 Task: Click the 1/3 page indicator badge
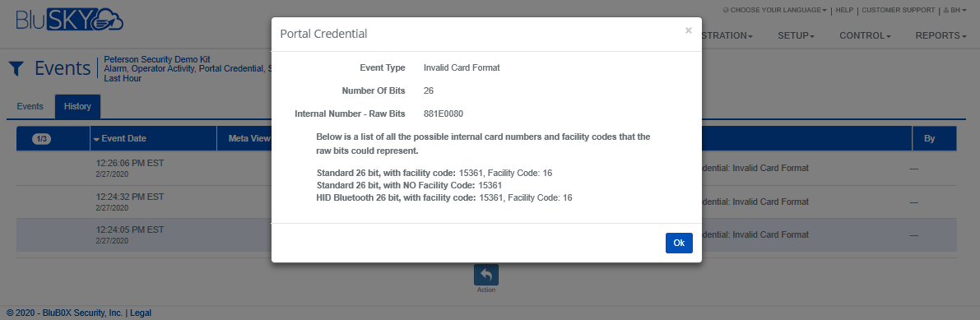[x=43, y=139]
